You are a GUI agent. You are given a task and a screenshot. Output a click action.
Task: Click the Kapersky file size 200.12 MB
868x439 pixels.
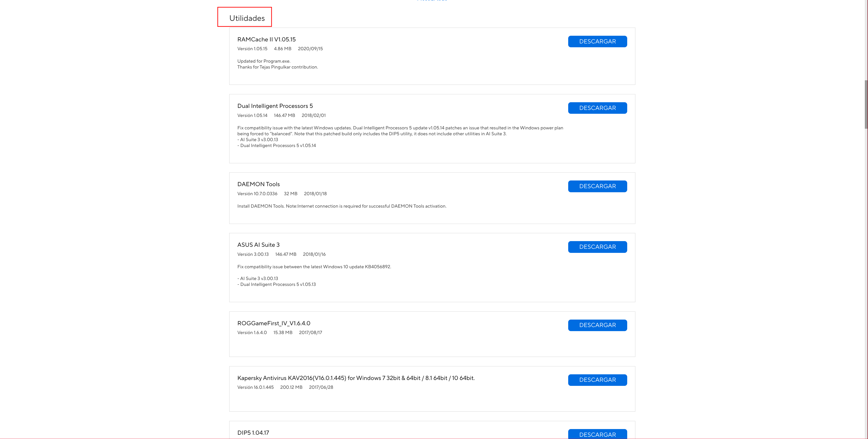(291, 387)
